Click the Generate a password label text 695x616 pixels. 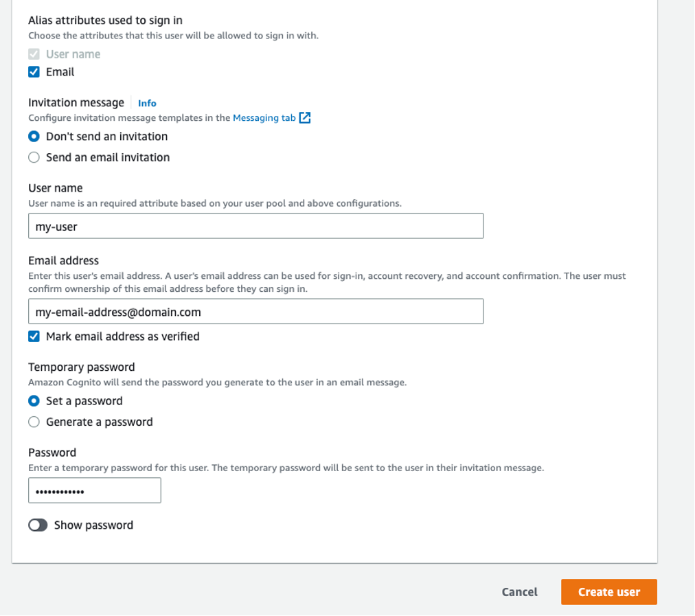[x=100, y=422]
